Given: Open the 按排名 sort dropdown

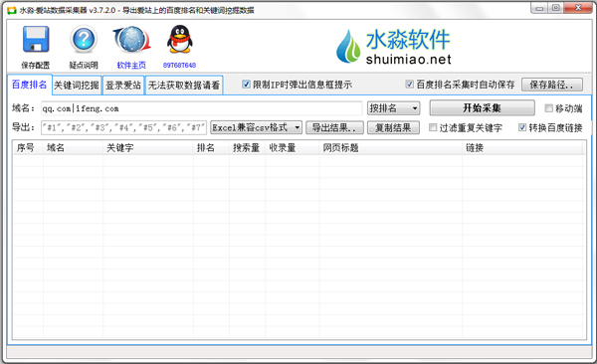Looking at the screenshot, I should click(x=393, y=108).
